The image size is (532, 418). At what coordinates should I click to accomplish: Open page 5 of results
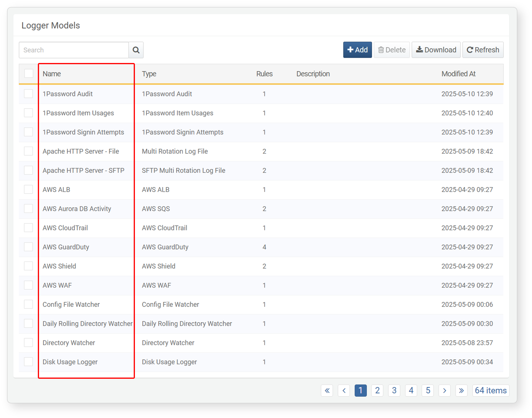428,390
